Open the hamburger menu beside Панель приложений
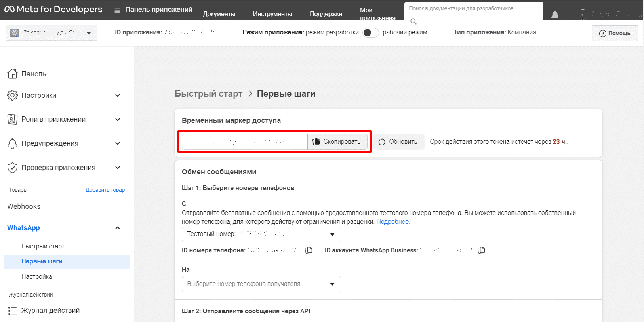Image resolution: width=644 pixels, height=322 pixels. coord(117,10)
